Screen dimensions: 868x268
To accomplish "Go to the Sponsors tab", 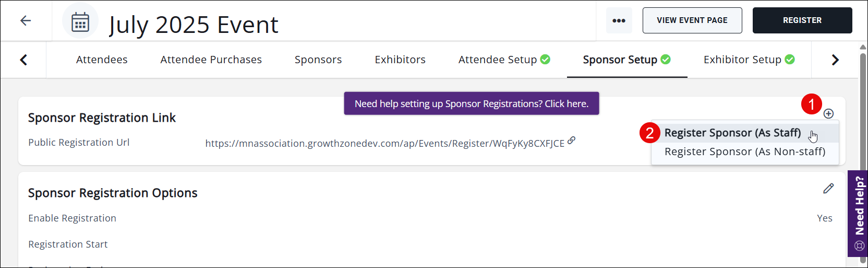I will [318, 60].
